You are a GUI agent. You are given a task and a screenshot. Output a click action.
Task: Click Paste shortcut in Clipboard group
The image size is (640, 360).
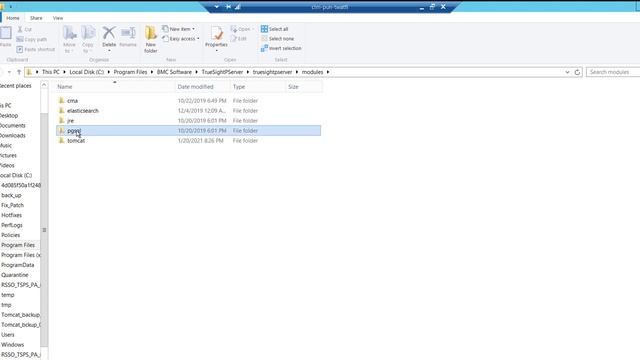36,49
